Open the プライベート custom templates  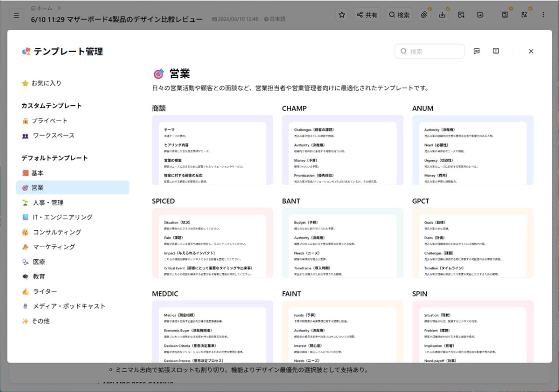[73, 121]
